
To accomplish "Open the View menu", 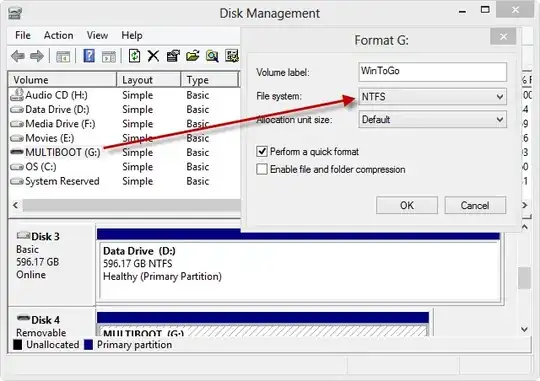I will (x=97, y=35).
